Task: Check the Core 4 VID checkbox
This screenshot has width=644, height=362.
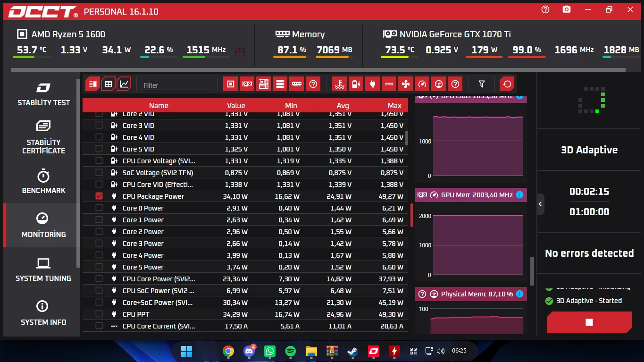Action: (99, 137)
